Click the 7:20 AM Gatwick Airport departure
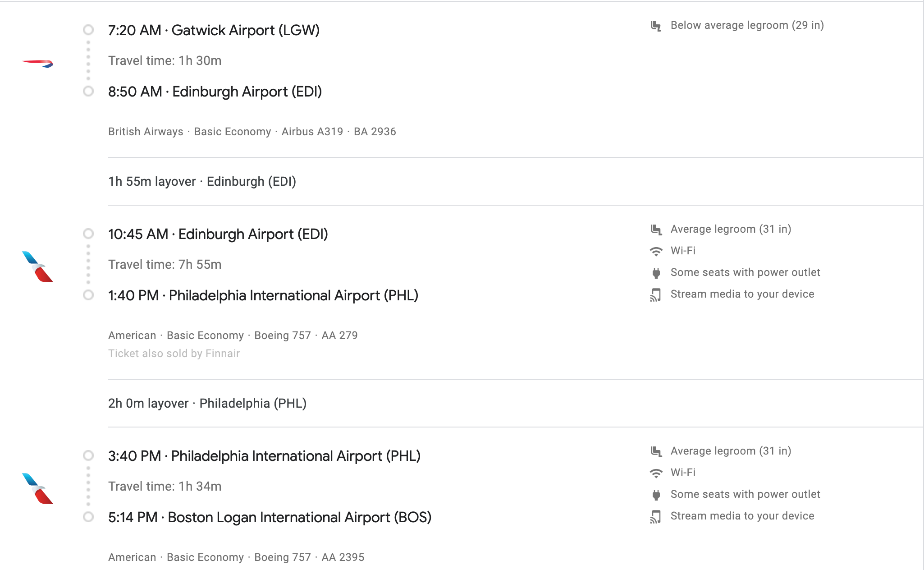The width and height of the screenshot is (924, 570). pos(214,30)
